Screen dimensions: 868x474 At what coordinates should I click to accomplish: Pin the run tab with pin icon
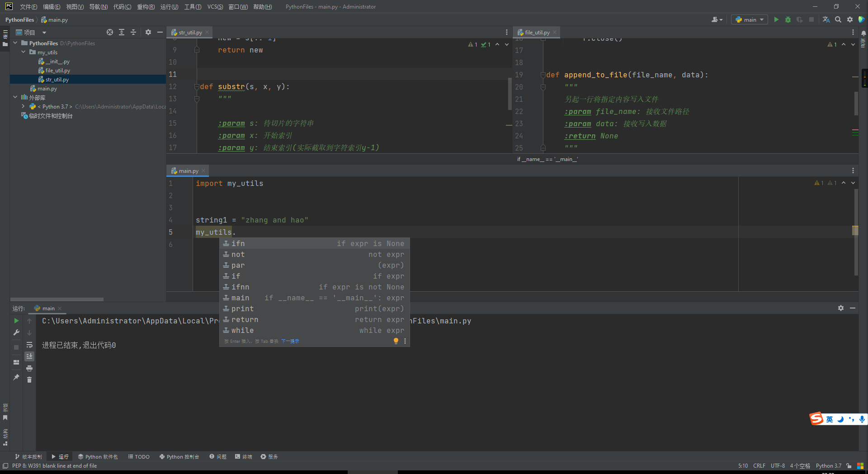click(16, 377)
